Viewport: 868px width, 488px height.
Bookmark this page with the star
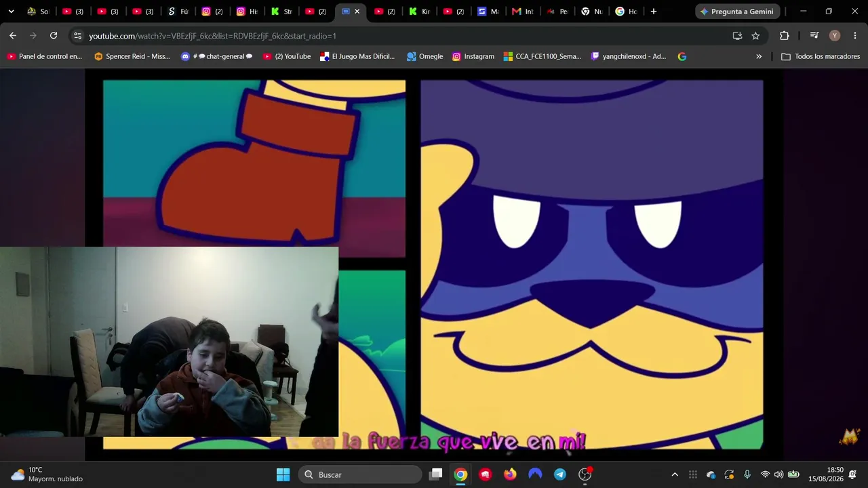755,36
